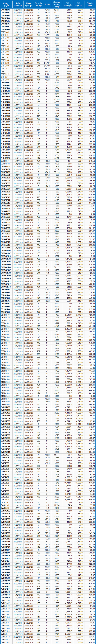Click the 12.89:1 ratio in CFPT2513 row
This screenshot has height=644, width=96.
click(x=47, y=74)
